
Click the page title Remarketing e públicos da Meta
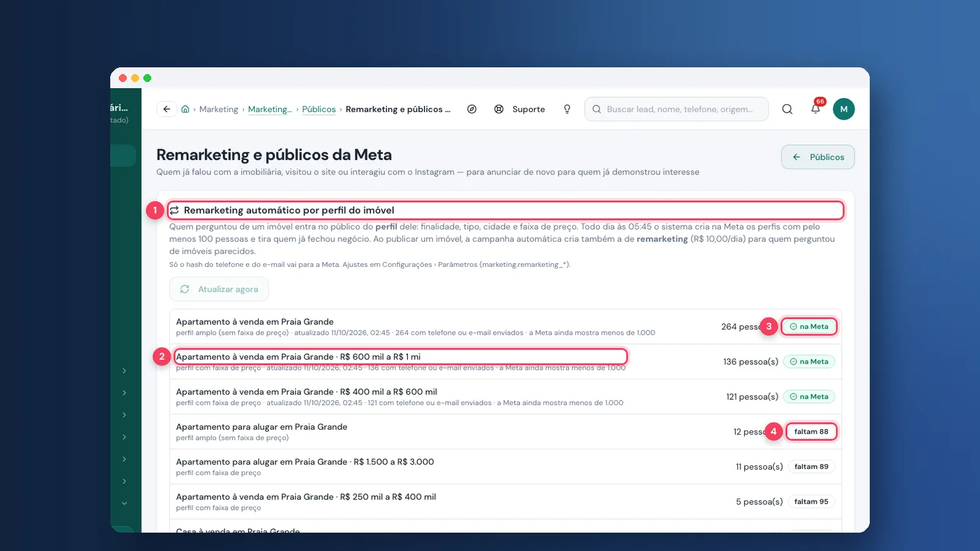[x=274, y=155]
